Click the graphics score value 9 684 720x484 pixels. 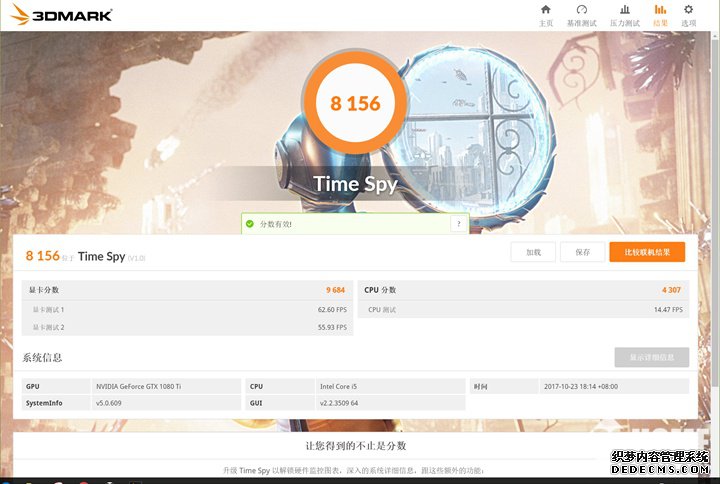pyautogui.click(x=335, y=290)
